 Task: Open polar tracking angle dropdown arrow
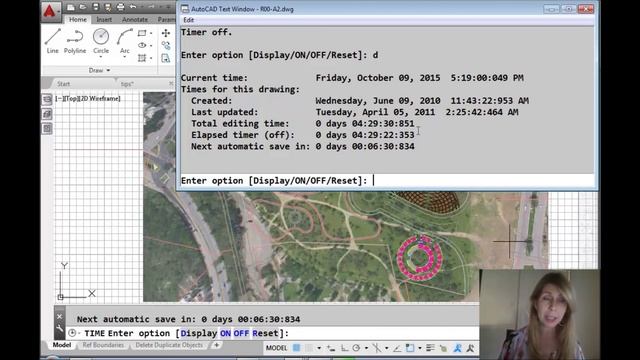tap(366, 348)
